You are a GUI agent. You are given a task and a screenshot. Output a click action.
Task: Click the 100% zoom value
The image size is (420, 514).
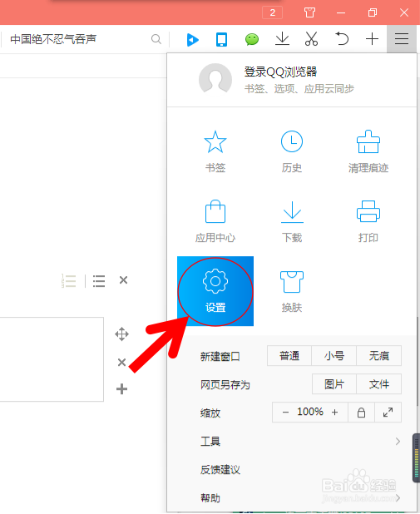[310, 412]
